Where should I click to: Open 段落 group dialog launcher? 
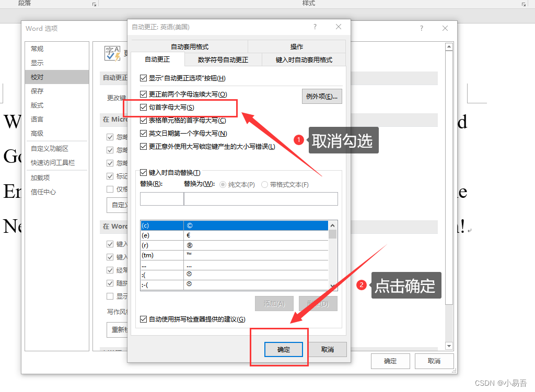pyautogui.click(x=94, y=4)
